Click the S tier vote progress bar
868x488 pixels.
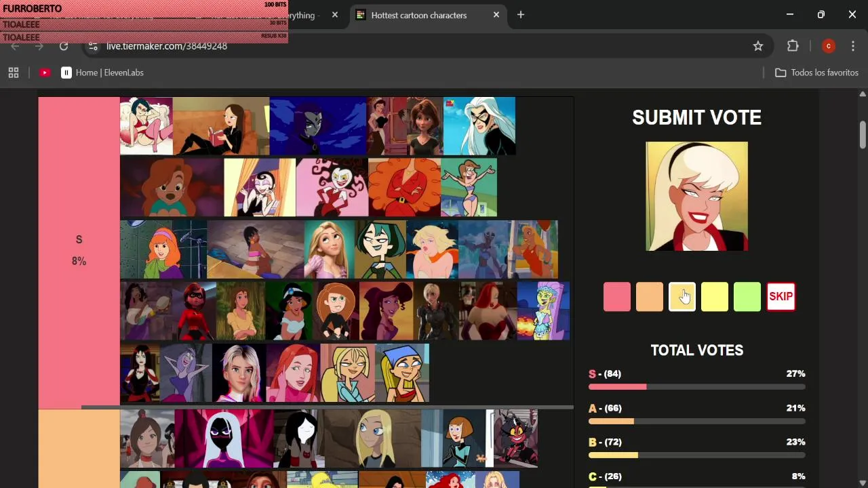[x=697, y=387]
